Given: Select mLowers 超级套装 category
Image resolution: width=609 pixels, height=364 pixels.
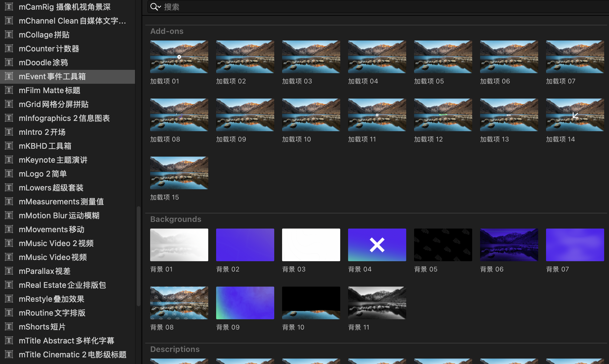Looking at the screenshot, I should pos(67,188).
